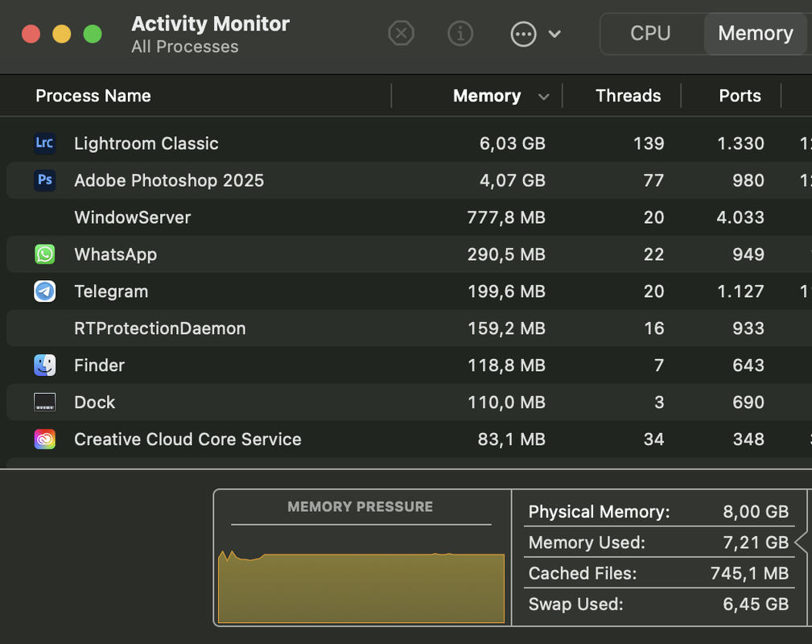812x644 pixels.
Task: Sort by the Memory column header
Action: pos(487,96)
